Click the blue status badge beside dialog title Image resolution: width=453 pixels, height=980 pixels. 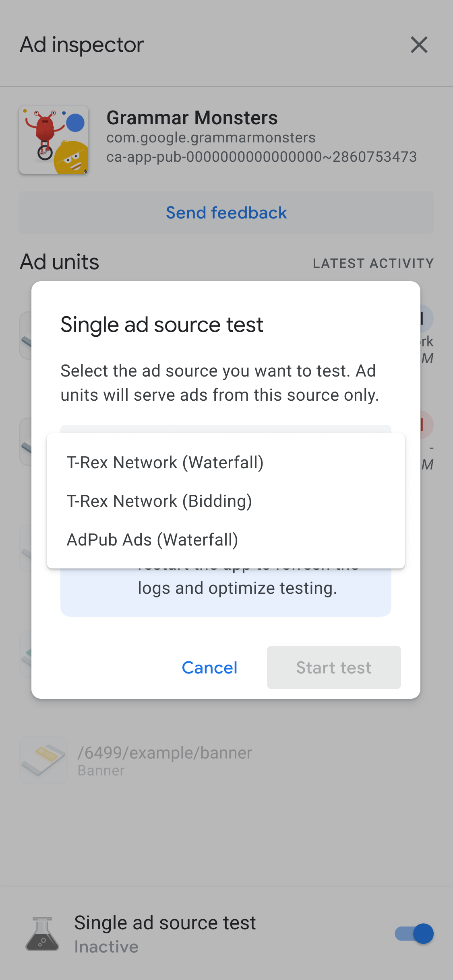[x=426, y=319]
